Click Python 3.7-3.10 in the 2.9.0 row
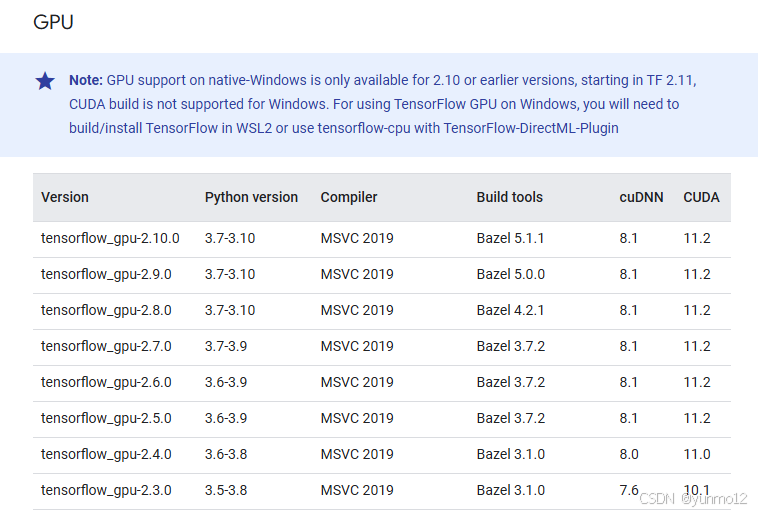The width and height of the screenshot is (758, 512). [230, 275]
